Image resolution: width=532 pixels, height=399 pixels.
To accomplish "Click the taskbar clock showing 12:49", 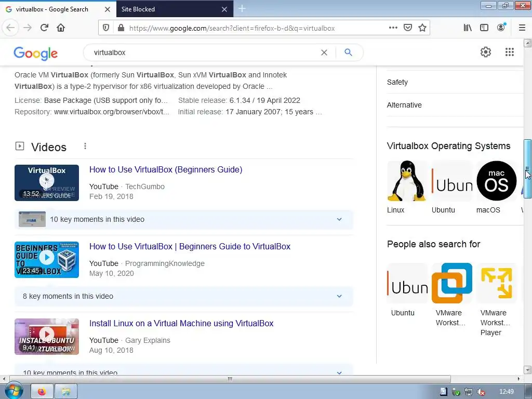I will coord(506,392).
